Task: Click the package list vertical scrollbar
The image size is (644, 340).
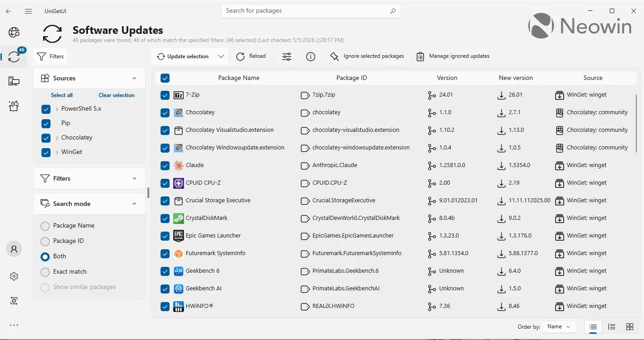Action: 637,124
